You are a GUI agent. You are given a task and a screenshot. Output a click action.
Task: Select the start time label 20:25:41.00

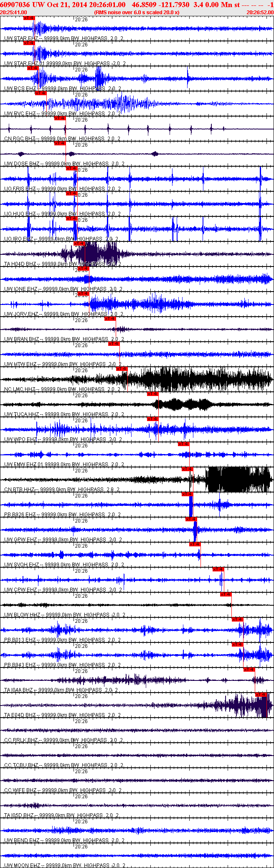click(x=13, y=13)
